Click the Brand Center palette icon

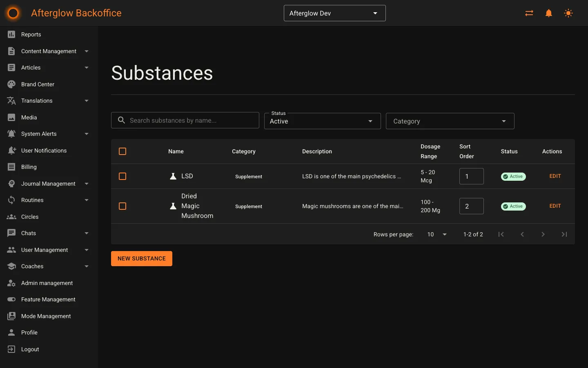11,84
